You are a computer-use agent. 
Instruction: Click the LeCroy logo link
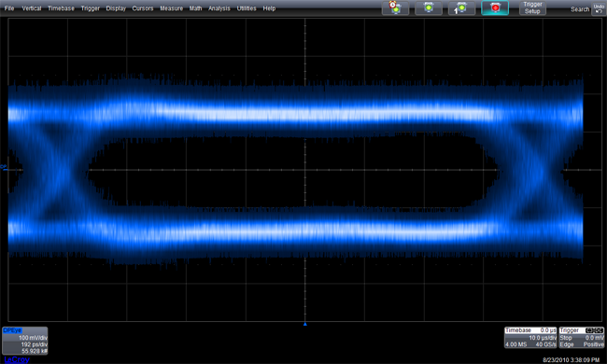coord(17,359)
